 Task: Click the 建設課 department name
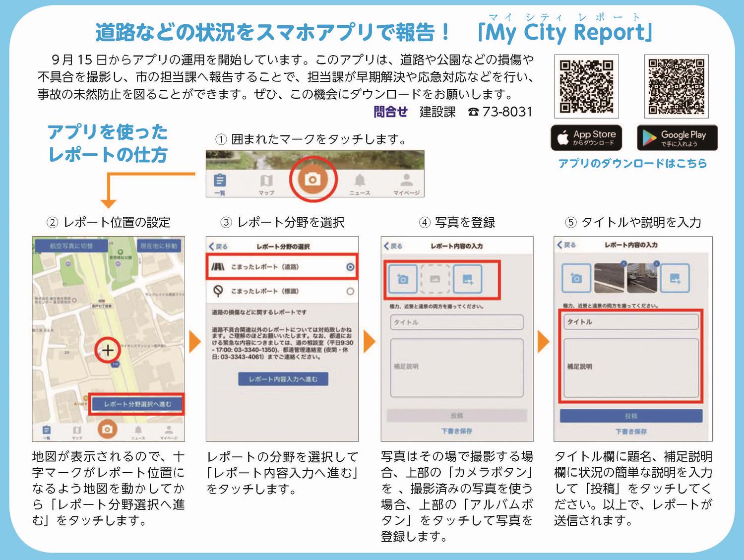pyautogui.click(x=437, y=112)
